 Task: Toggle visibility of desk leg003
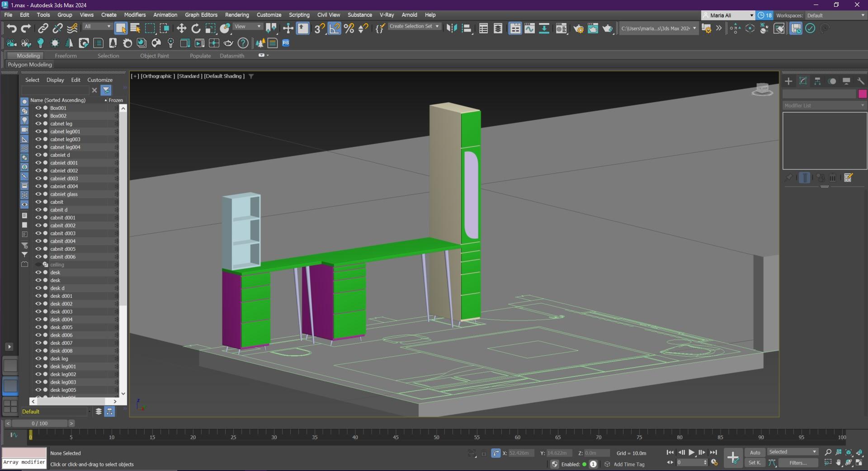[x=38, y=382]
